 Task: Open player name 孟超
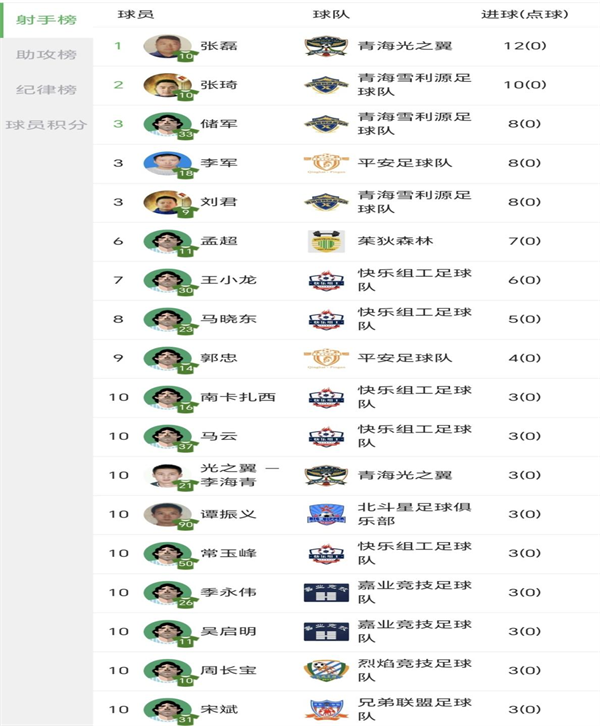click(x=219, y=241)
